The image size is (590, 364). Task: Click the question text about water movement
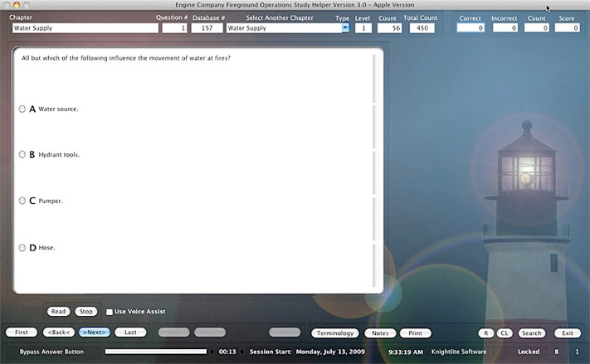[125, 58]
